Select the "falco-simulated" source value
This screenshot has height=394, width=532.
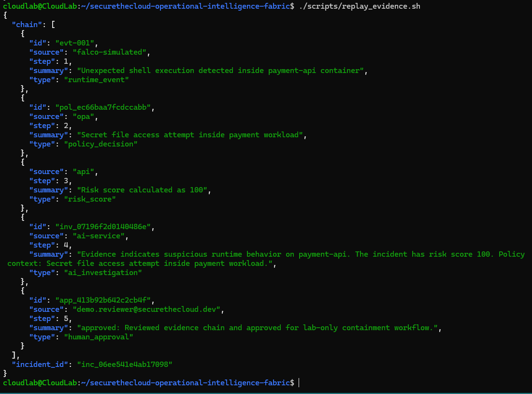[109, 52]
